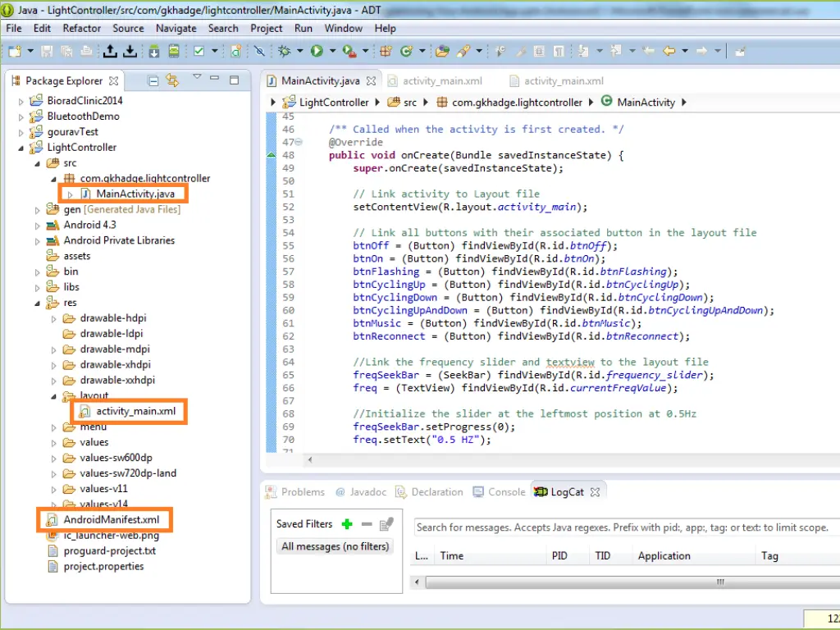The height and width of the screenshot is (630, 840).
Task: Click the Save toolbar icon
Action: tap(47, 52)
